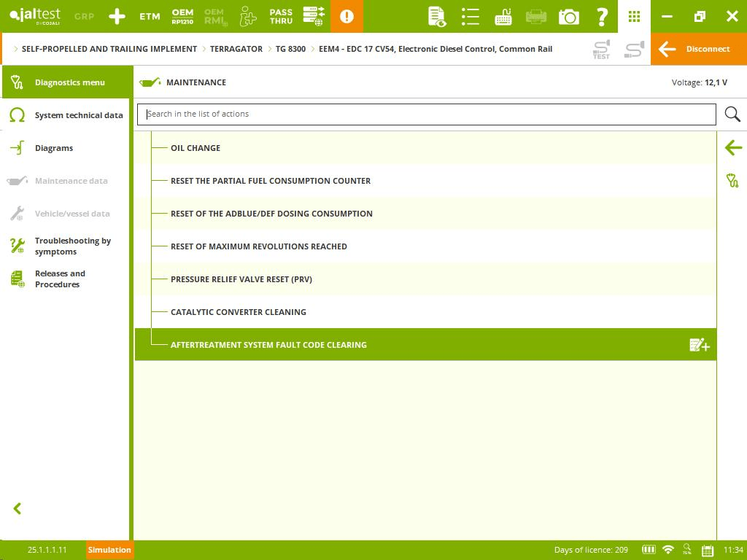Open the apps grid menu icon
Image resolution: width=747 pixels, height=560 pixels.
(634, 16)
